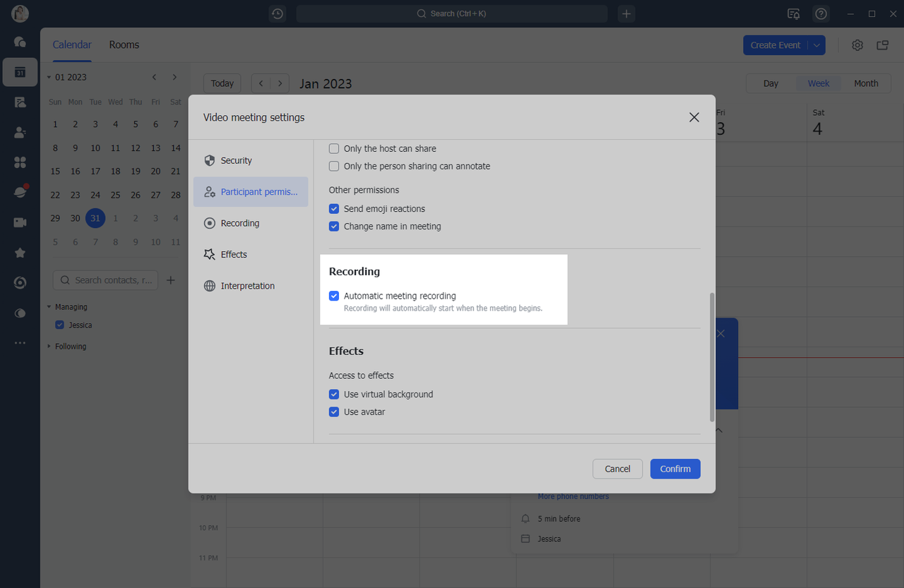Viewport: 904px width, 588px height.
Task: Click the Cancel button
Action: click(617, 469)
